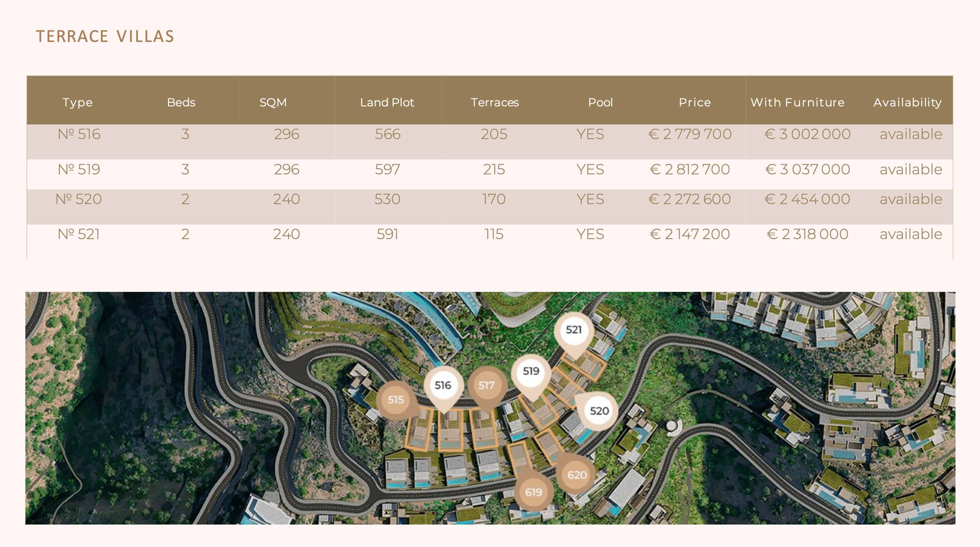
Task: Click the € 2 454 000 furnished price
Action: (807, 199)
